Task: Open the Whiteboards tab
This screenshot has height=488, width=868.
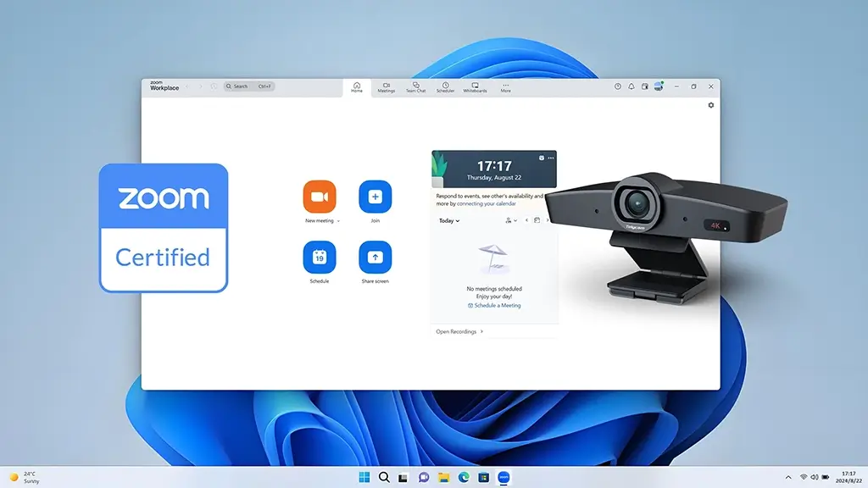Action: (475, 87)
